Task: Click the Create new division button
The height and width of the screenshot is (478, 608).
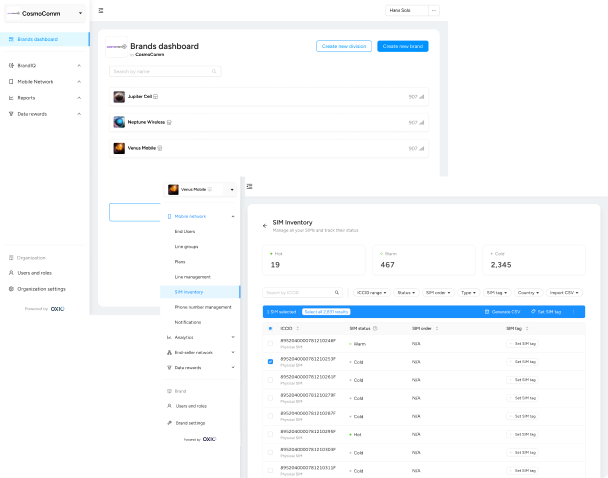Action: pyautogui.click(x=344, y=46)
